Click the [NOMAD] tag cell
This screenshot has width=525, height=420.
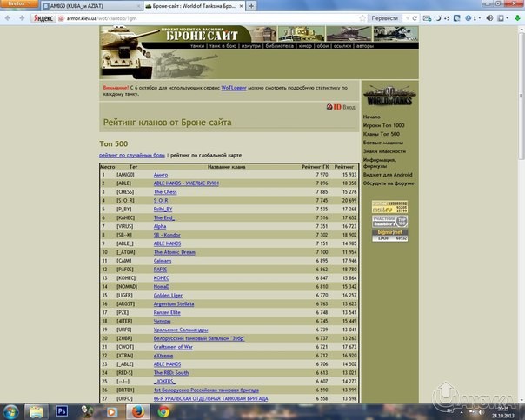pos(127,287)
